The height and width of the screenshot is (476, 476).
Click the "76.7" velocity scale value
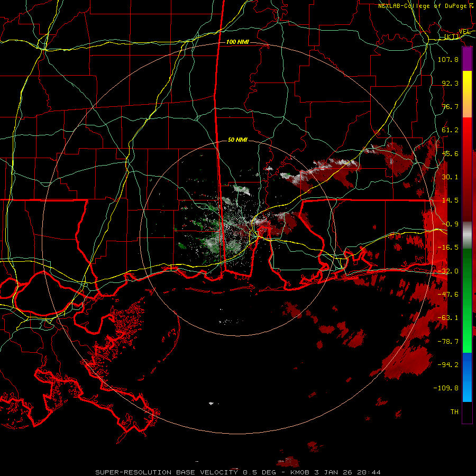pyautogui.click(x=450, y=106)
